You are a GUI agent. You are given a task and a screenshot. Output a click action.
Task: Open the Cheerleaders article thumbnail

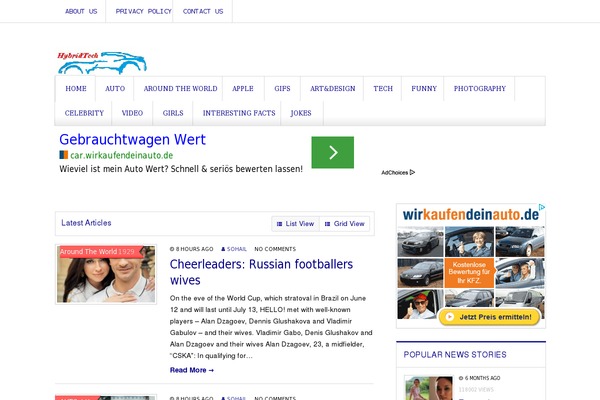click(x=106, y=274)
